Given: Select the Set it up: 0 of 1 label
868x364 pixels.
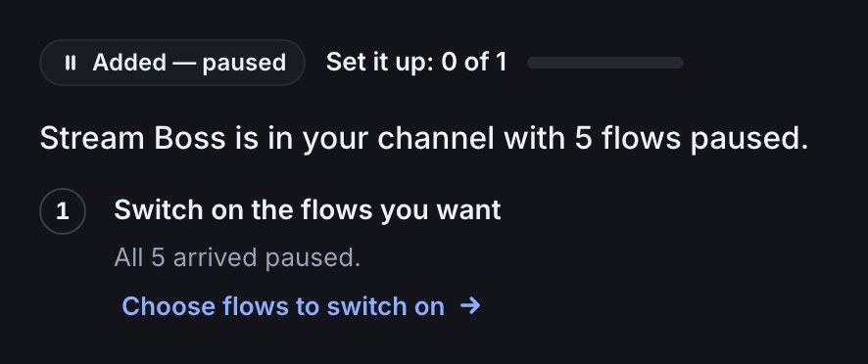Looking at the screenshot, I should (416, 62).
